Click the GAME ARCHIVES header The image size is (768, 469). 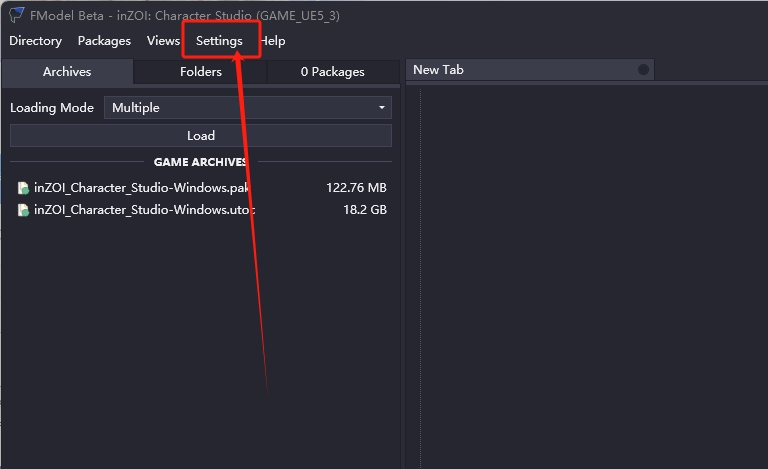(200, 162)
